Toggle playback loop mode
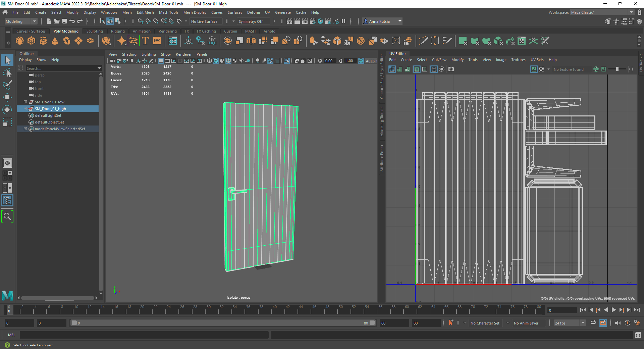The width and height of the screenshot is (644, 349). [x=593, y=323]
